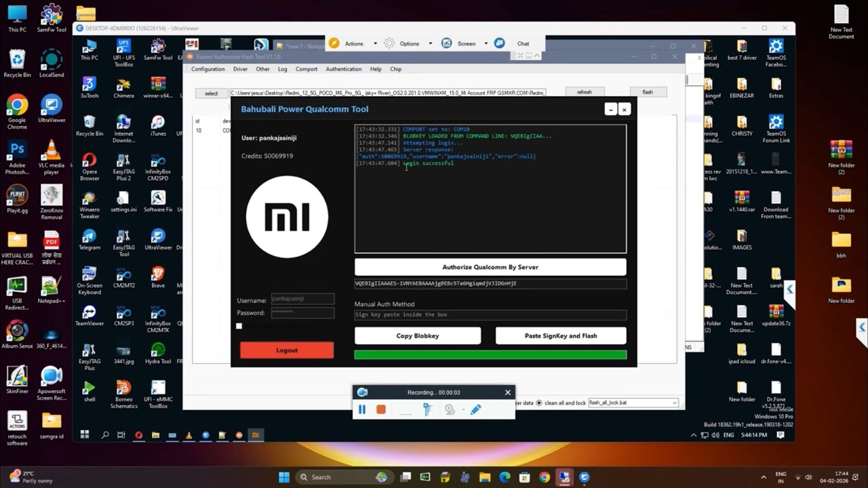Open the Chimera icon on remote desktop
The image size is (868, 488).
[x=123, y=88]
